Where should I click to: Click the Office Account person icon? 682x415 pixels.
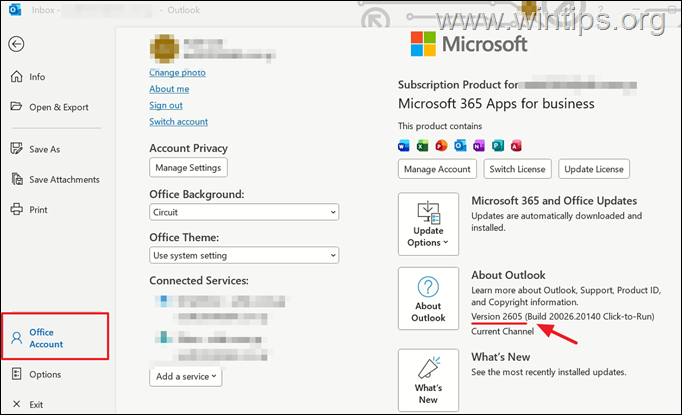click(17, 338)
